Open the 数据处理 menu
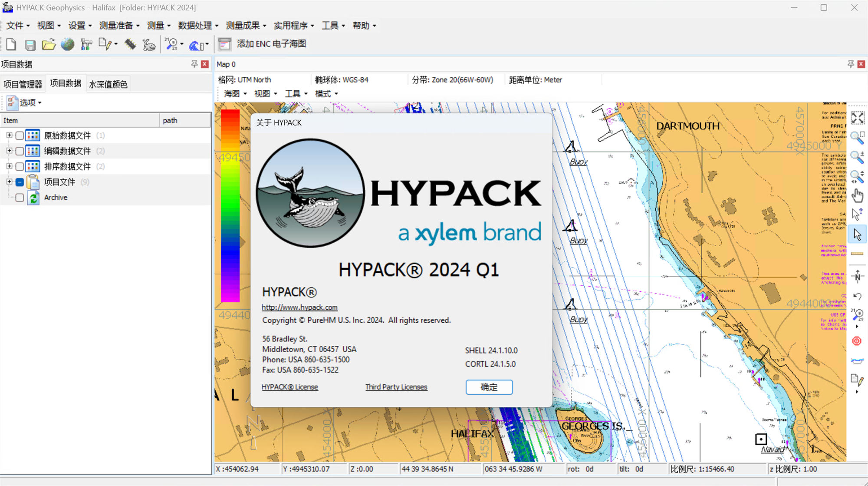The width and height of the screenshot is (868, 486). (198, 26)
